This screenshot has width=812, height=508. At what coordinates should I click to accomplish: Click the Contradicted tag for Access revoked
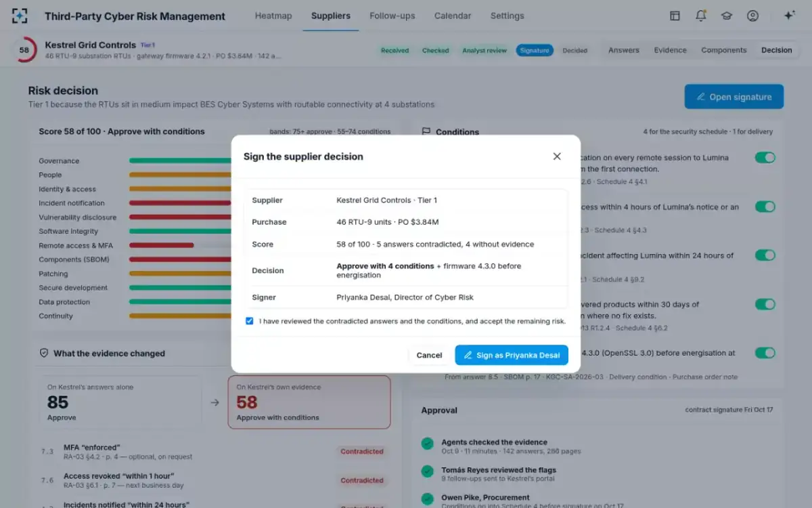pyautogui.click(x=362, y=480)
